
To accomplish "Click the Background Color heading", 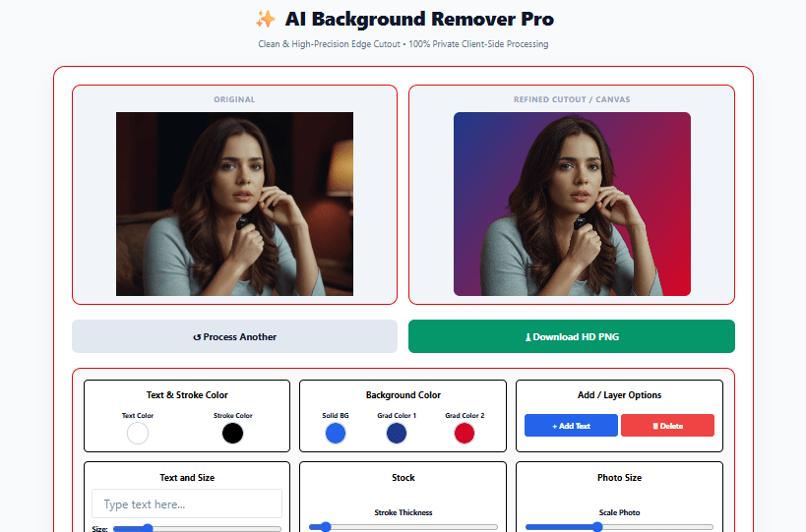I will click(403, 395).
